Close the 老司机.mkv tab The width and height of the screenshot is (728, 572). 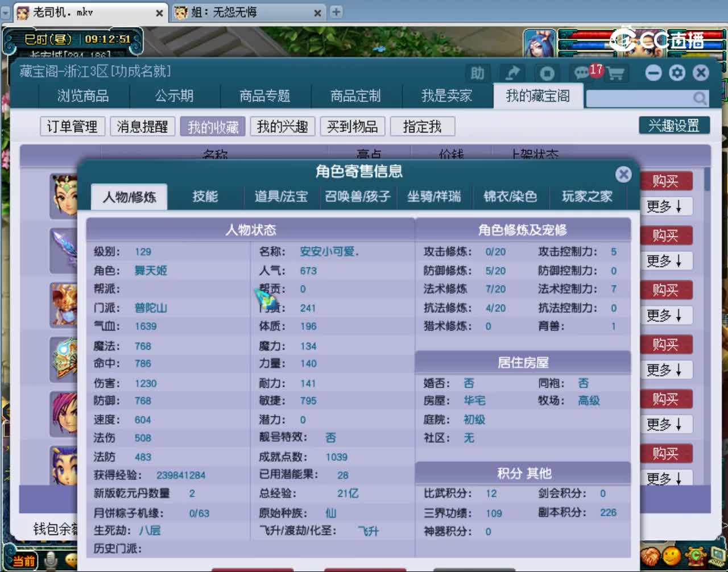(x=159, y=13)
